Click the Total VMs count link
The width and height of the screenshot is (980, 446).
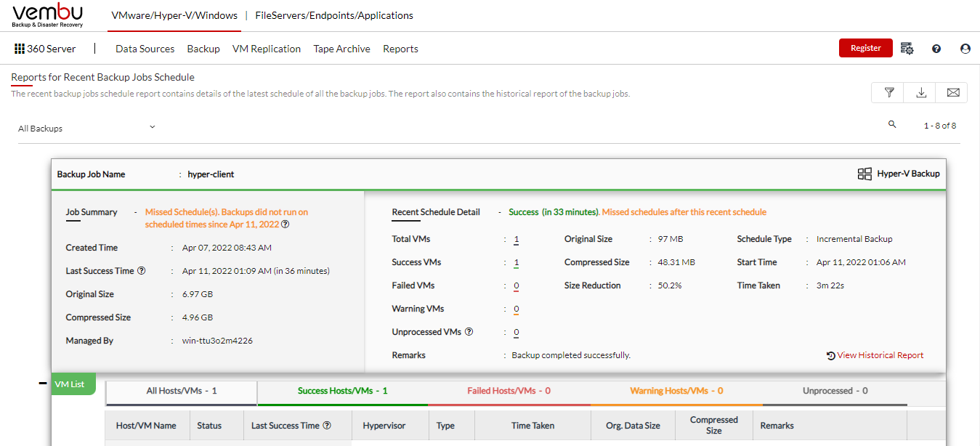tap(517, 240)
